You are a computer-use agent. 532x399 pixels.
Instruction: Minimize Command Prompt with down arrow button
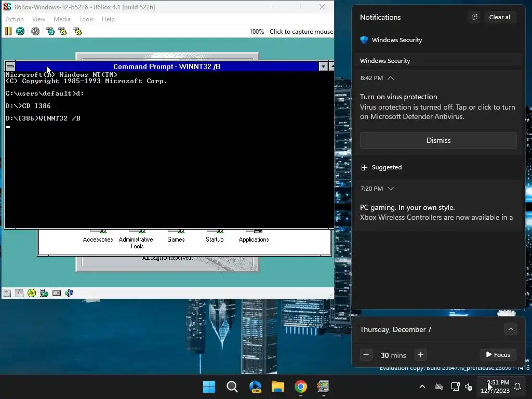(x=323, y=66)
